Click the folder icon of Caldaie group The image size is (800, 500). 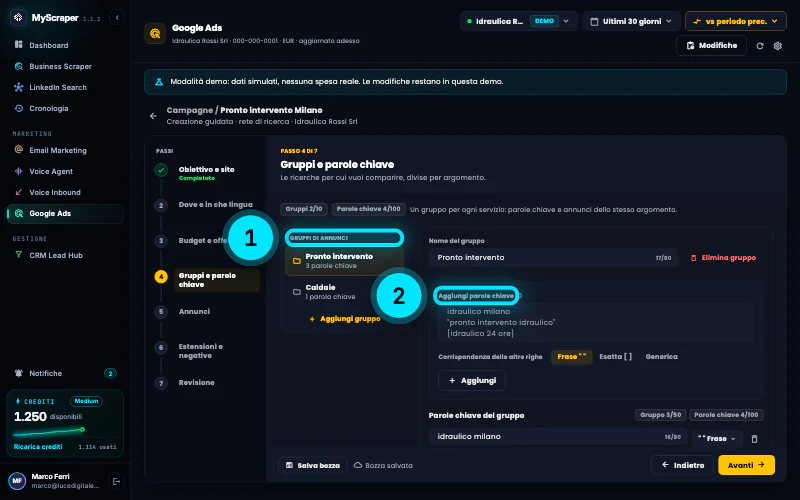[296, 292]
